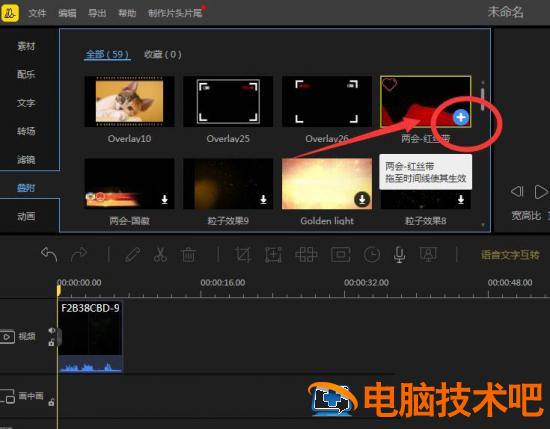Viewport: 550px width, 429px height.
Task: Select the Overlay25 thumbnail
Action: click(228, 101)
